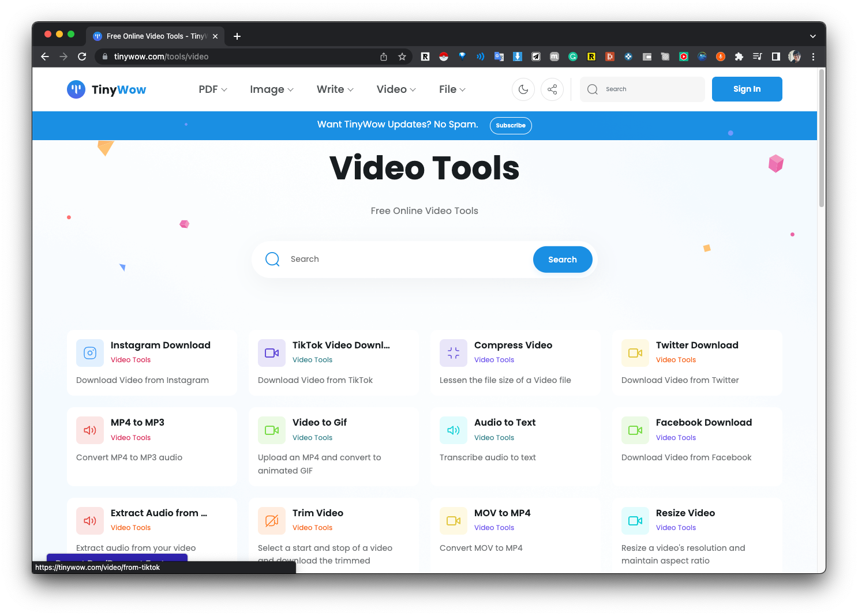Click the Subscribe button in the banner
This screenshot has height=616, width=858.
coord(511,125)
